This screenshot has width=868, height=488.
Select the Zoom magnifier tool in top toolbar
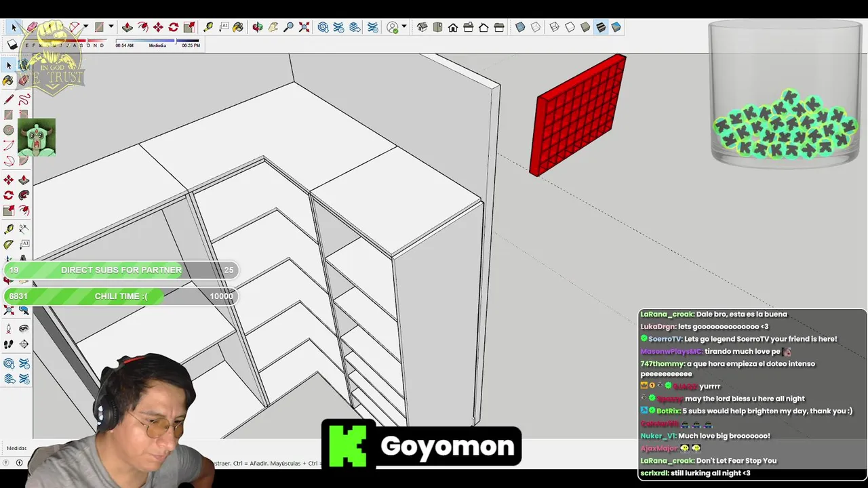click(x=289, y=27)
